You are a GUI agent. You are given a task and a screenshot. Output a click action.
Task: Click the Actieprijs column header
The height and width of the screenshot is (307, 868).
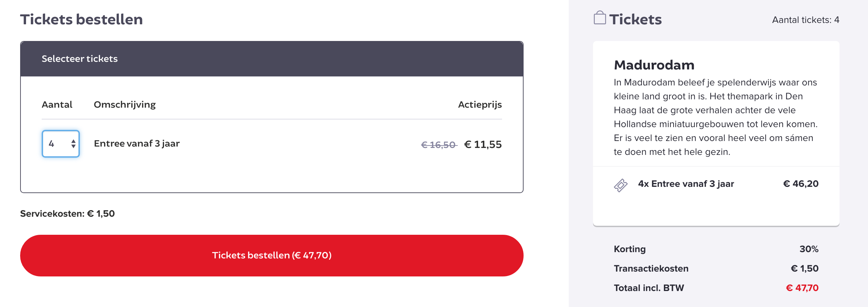click(x=479, y=105)
